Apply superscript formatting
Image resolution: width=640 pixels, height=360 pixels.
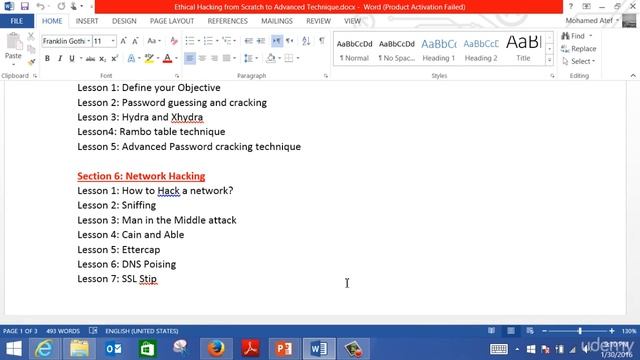[x=115, y=59]
